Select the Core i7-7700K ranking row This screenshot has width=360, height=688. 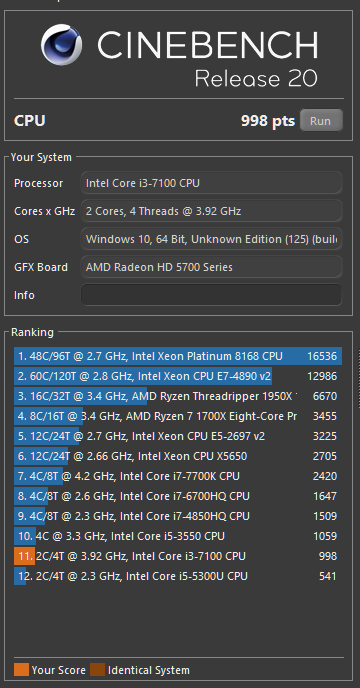coord(178,476)
